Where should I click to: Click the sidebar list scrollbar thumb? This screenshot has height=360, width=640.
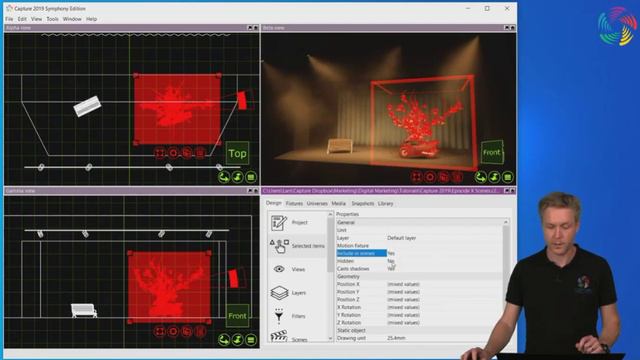[x=330, y=245]
